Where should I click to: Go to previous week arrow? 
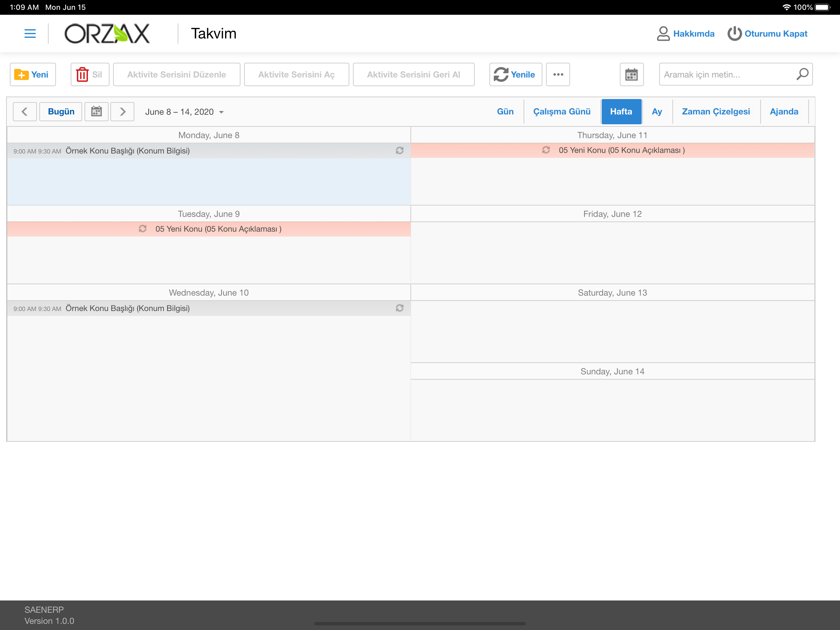[25, 112]
